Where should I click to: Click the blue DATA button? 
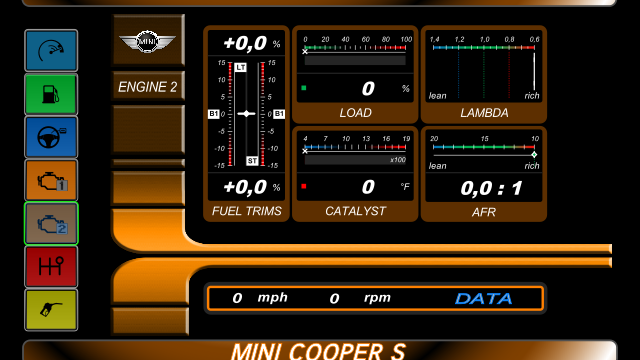(x=483, y=299)
